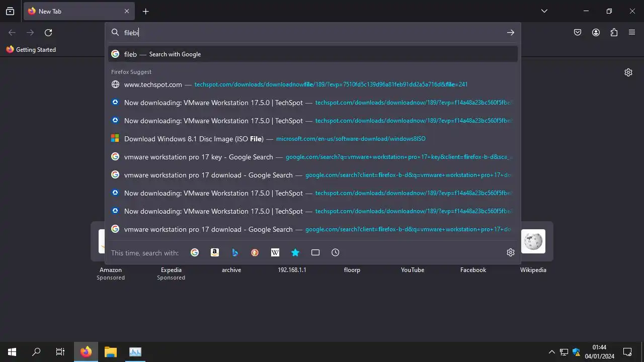Viewport: 644px width, 362px height.
Task: Open the floorp shortcut label
Action: coord(352,270)
